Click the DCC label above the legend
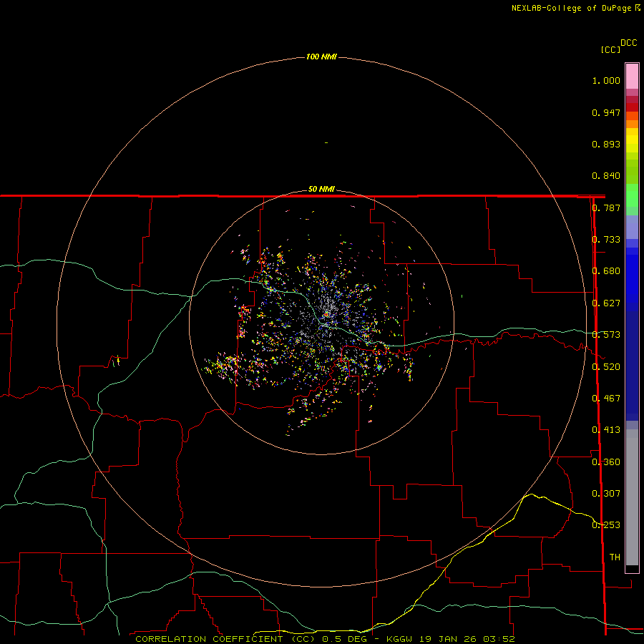The height and width of the screenshot is (644, 644). coord(628,43)
